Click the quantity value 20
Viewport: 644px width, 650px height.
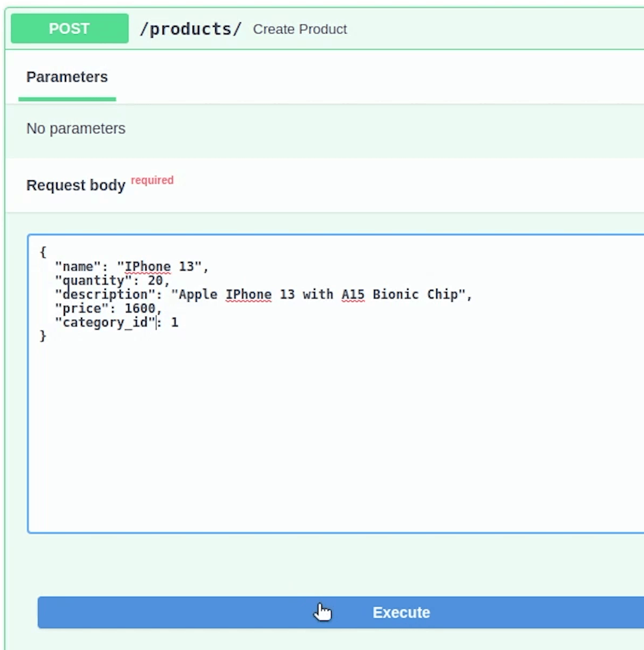click(x=155, y=281)
